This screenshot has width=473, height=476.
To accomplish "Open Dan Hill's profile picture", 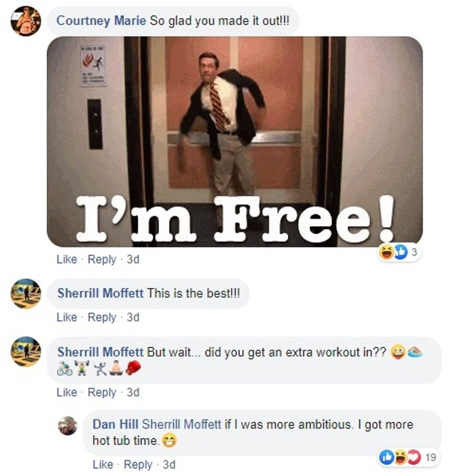I will tap(68, 426).
